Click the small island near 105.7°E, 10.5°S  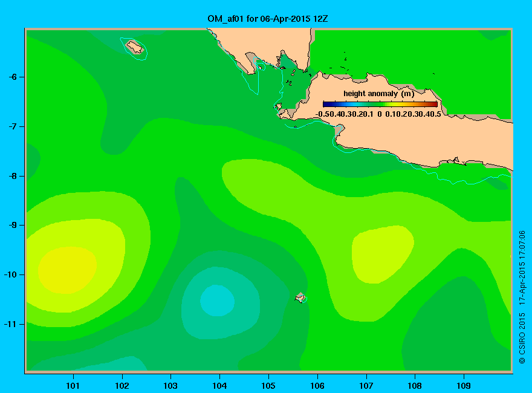click(300, 297)
